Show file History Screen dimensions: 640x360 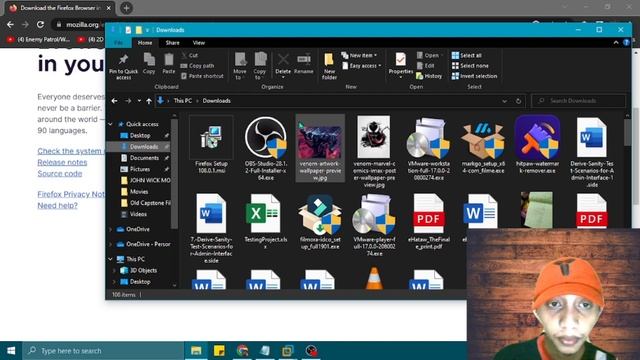coord(429,76)
